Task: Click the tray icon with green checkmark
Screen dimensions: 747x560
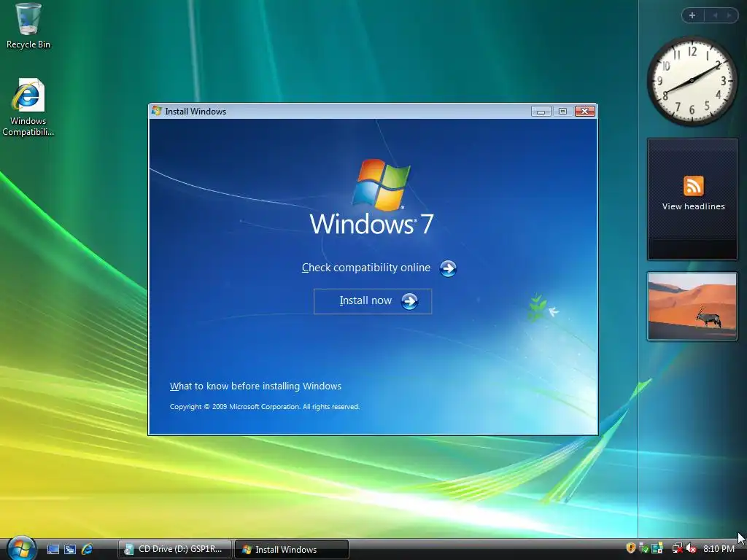Action: 643,548
